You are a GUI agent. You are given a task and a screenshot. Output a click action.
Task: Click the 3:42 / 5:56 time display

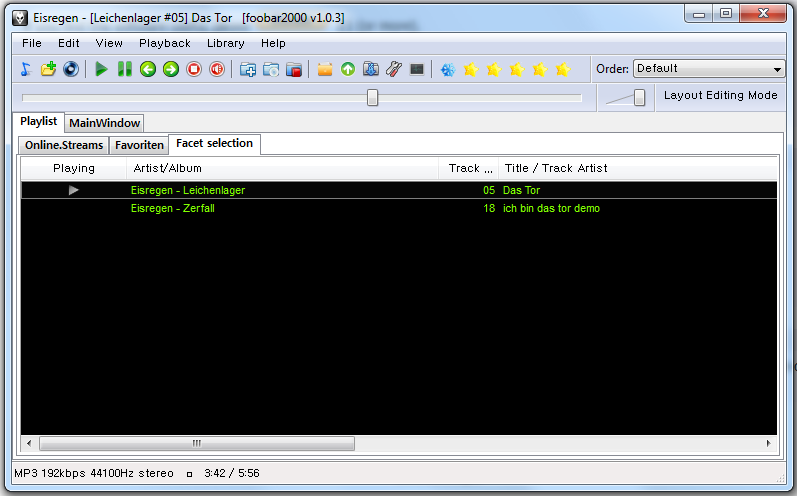tap(232, 473)
